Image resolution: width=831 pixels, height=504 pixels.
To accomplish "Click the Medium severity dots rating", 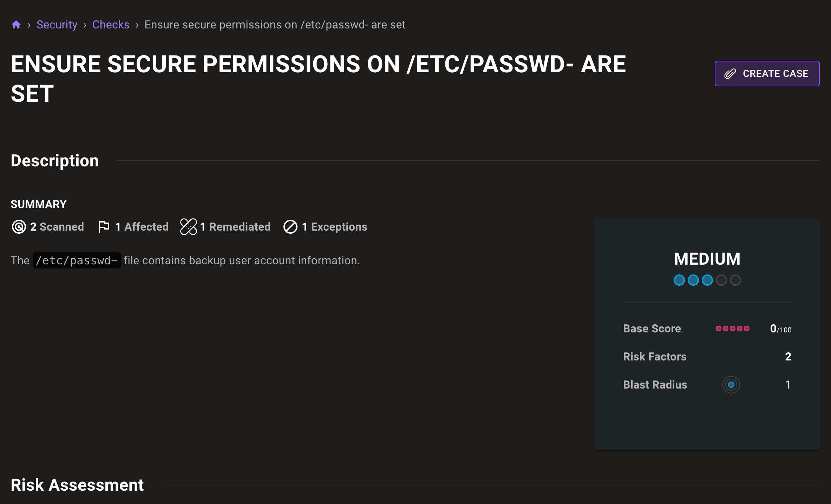I will 707,280.
